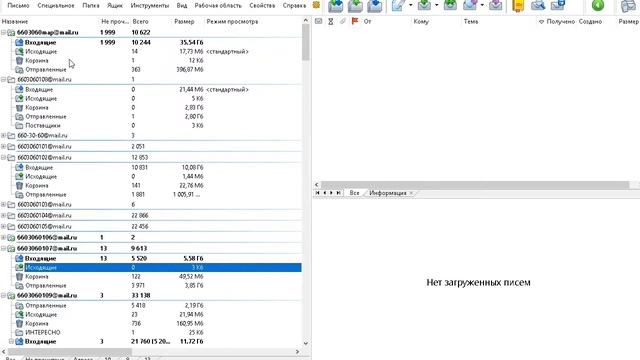Collapse the 6603060map@mail.ru account tree

click(3, 32)
